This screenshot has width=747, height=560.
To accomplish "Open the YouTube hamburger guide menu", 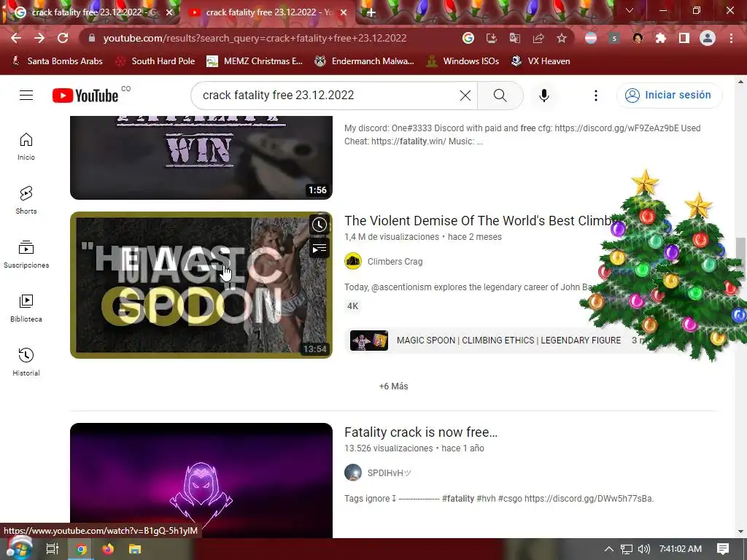I will click(26, 96).
